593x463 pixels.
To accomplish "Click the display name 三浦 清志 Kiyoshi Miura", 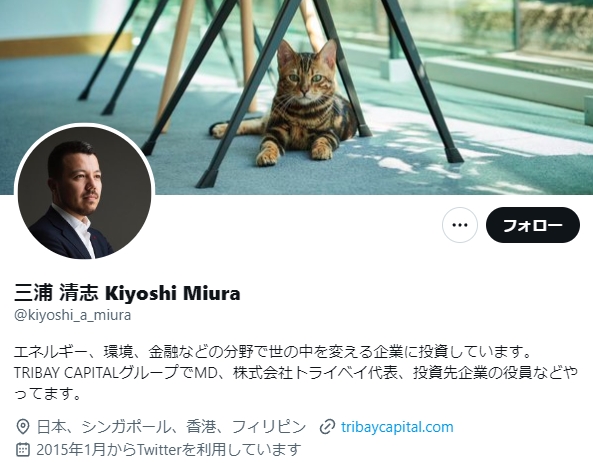I will coord(127,293).
